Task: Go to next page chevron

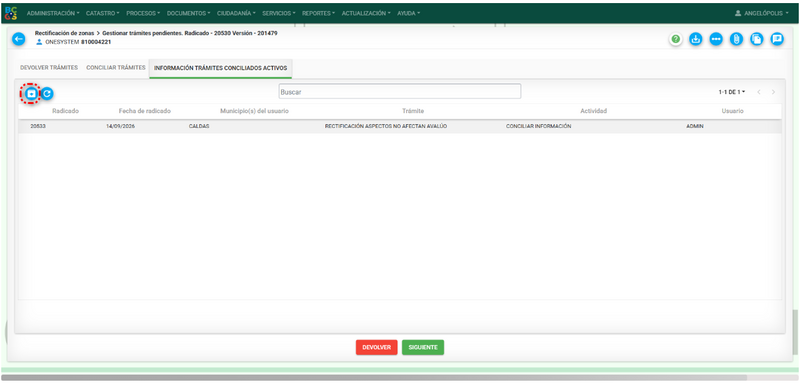Action: pyautogui.click(x=773, y=92)
